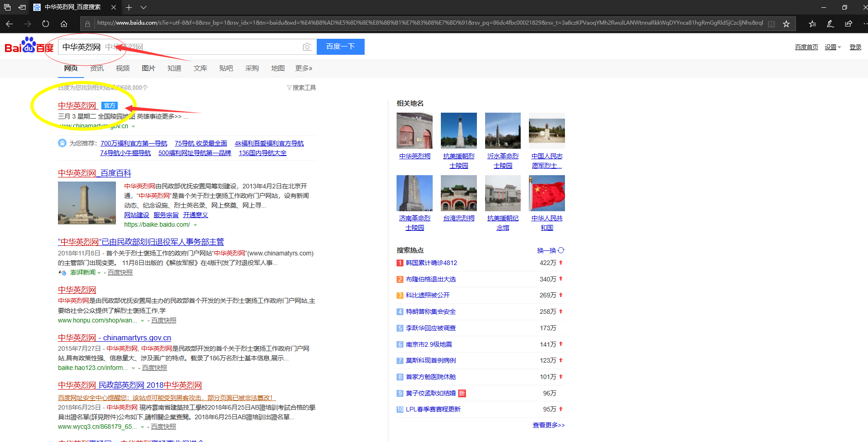Refresh hot searches with 换一换 icon

(550, 250)
